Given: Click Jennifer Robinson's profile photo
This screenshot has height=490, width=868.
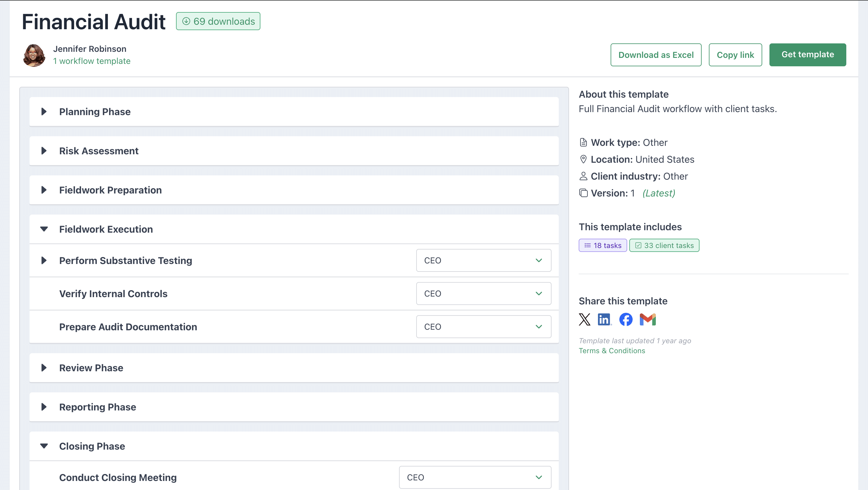Looking at the screenshot, I should click(x=34, y=55).
